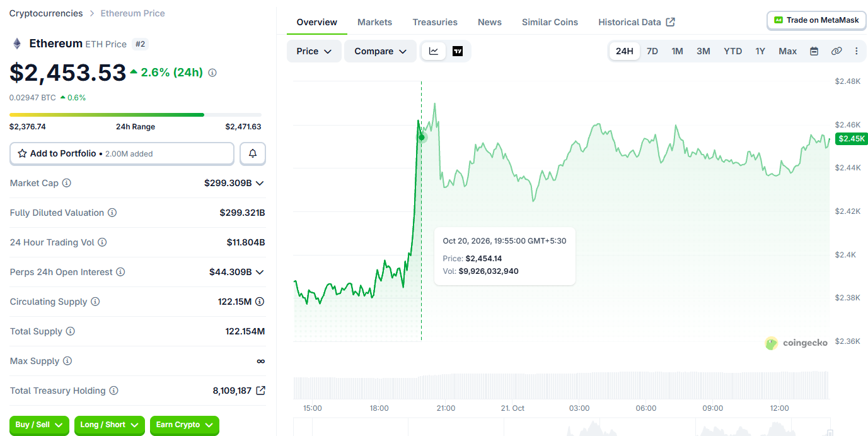Image resolution: width=868 pixels, height=436 pixels.
Task: Switch to the News tab
Action: coord(490,22)
